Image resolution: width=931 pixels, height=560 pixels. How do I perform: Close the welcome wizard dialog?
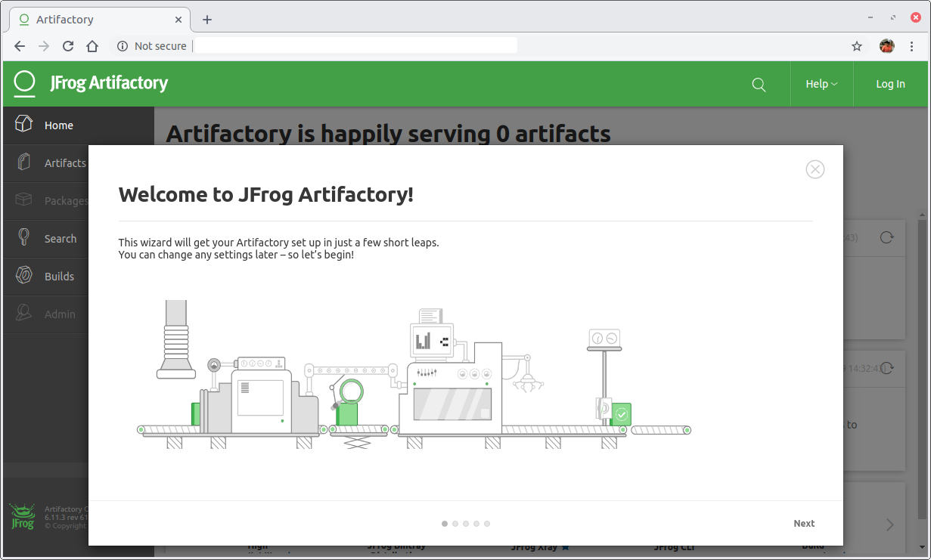click(815, 169)
